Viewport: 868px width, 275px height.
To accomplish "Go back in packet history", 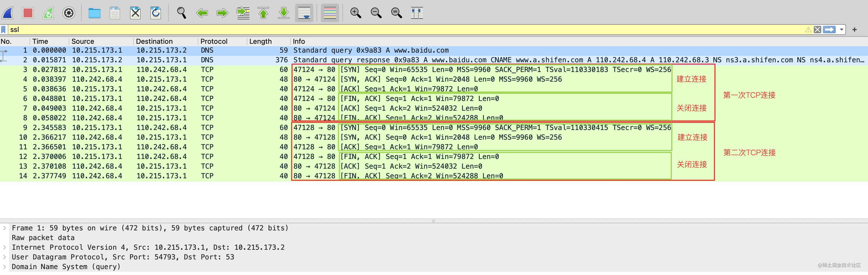I will [202, 13].
